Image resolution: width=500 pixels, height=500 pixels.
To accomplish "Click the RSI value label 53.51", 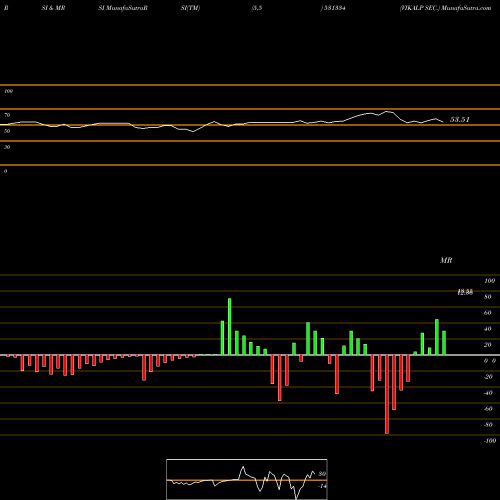I will [x=460, y=120].
